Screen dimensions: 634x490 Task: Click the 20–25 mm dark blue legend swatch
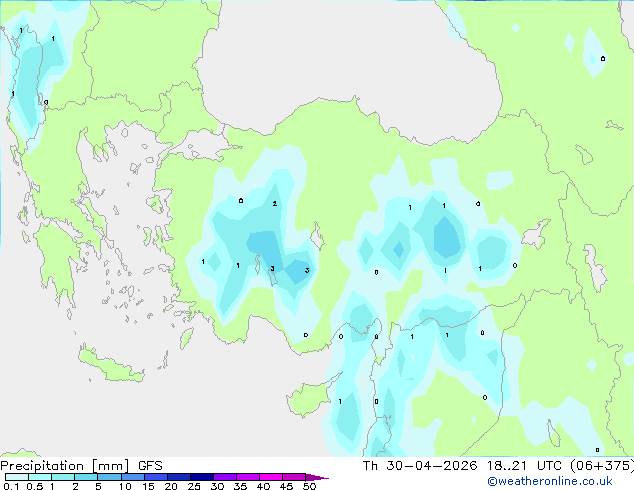pyautogui.click(x=178, y=477)
